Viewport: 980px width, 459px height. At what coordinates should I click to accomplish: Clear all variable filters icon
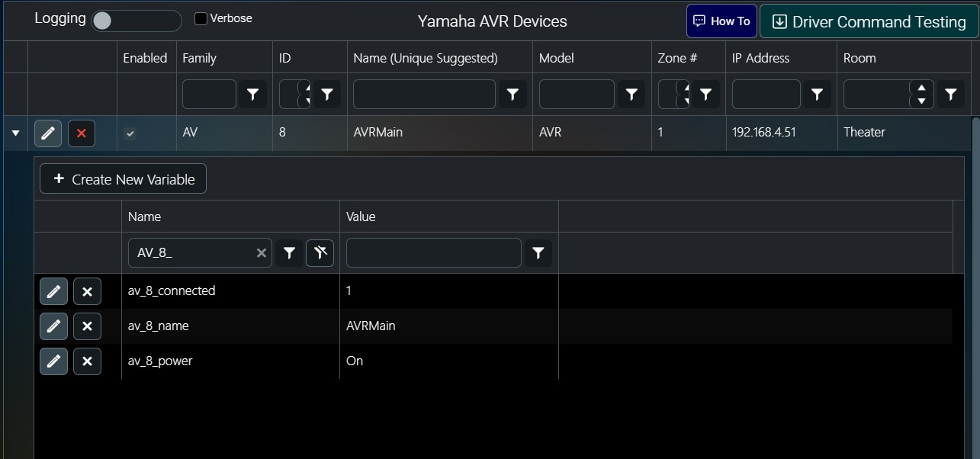point(320,252)
